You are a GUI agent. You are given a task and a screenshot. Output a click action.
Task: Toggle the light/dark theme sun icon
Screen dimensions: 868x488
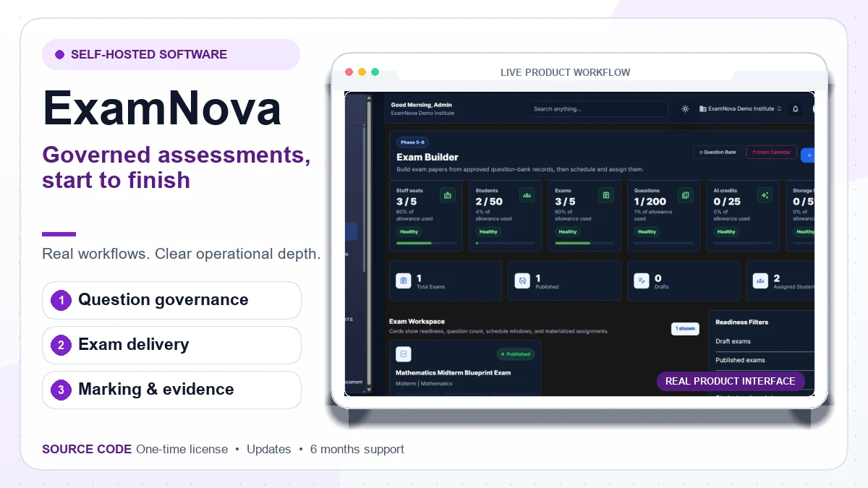685,109
